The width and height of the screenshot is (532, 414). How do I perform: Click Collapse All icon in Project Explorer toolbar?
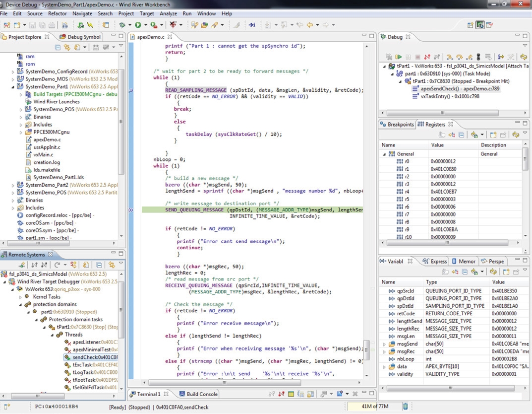(x=58, y=47)
